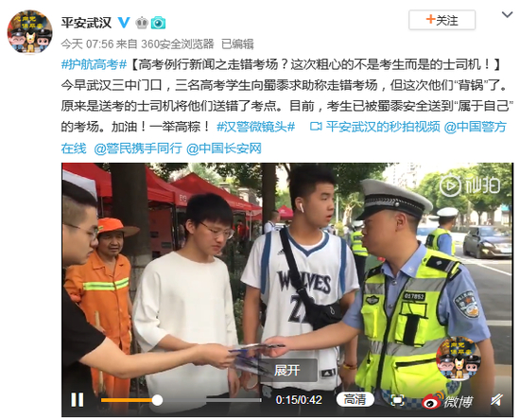This screenshot has width=520, height=420.
Task: Open the @中国长安网 mention
Action: click(224, 148)
